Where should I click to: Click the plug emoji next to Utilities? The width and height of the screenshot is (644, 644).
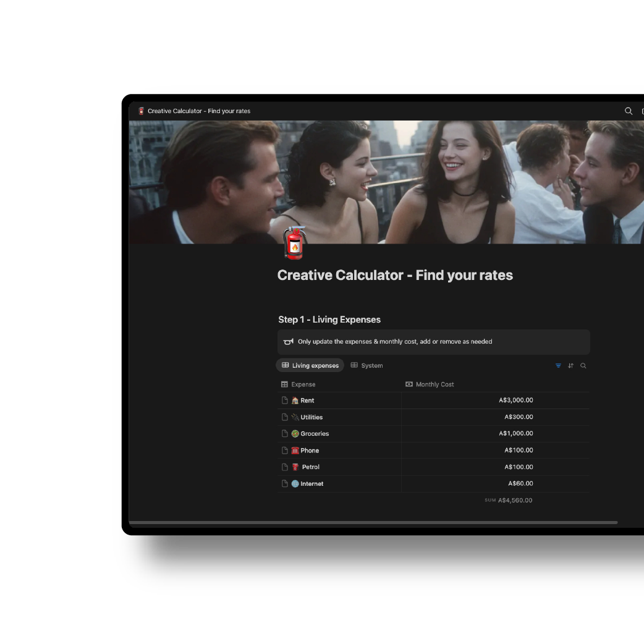pos(295,417)
